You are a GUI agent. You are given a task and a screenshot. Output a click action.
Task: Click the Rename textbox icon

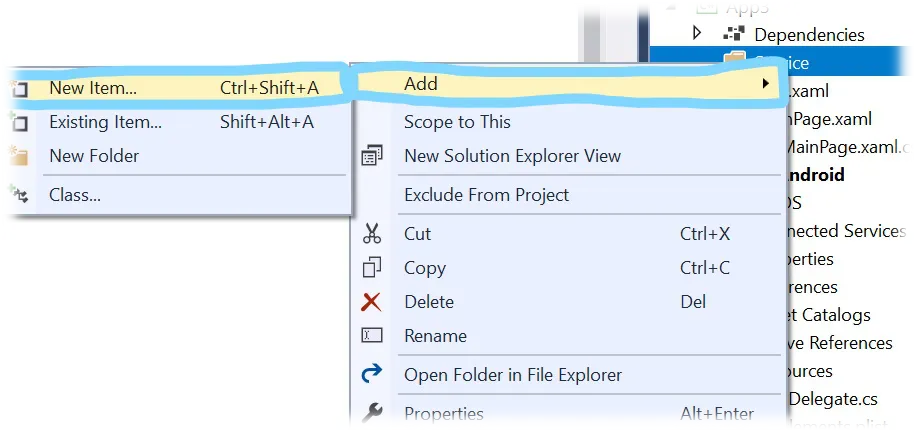tap(372, 336)
